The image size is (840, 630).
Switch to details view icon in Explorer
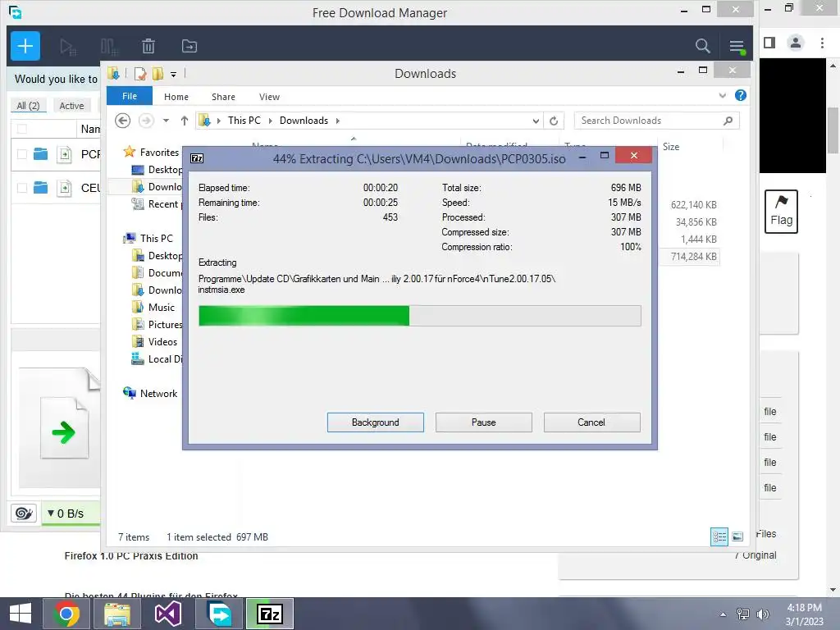(719, 536)
